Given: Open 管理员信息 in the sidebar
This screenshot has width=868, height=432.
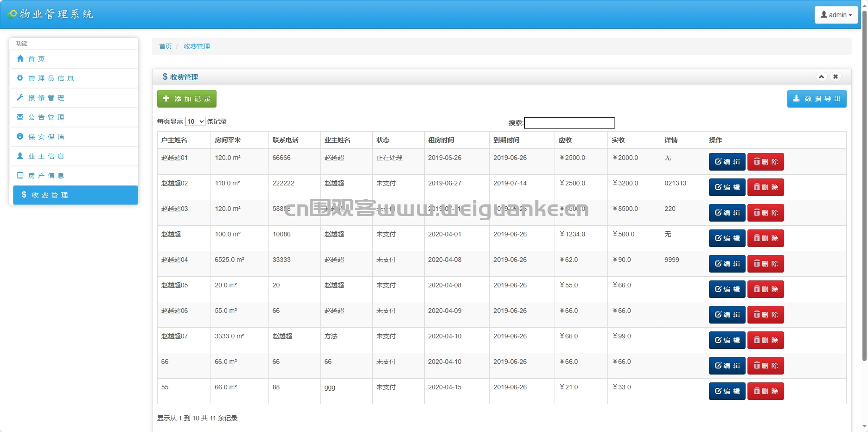Looking at the screenshot, I should (74, 78).
